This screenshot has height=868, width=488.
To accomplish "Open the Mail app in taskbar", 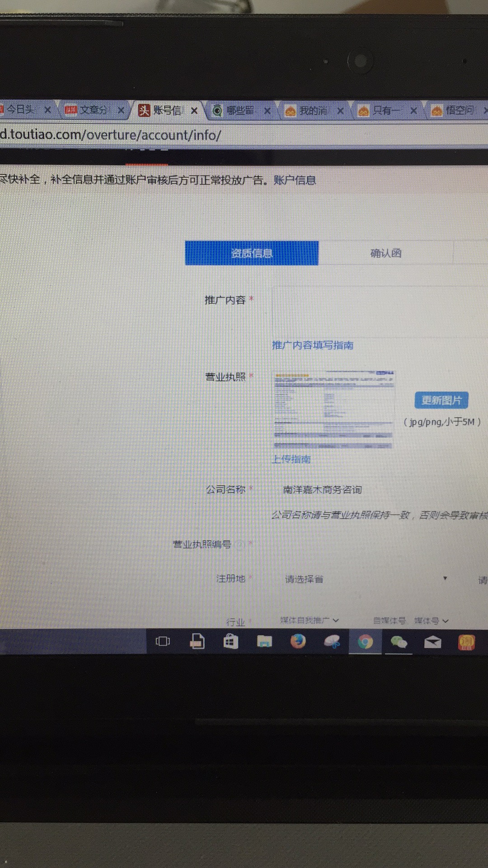I will 432,642.
